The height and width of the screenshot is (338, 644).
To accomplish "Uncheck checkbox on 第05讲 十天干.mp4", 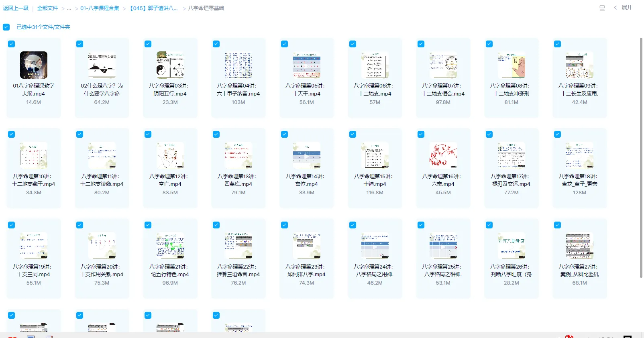I will [285, 44].
